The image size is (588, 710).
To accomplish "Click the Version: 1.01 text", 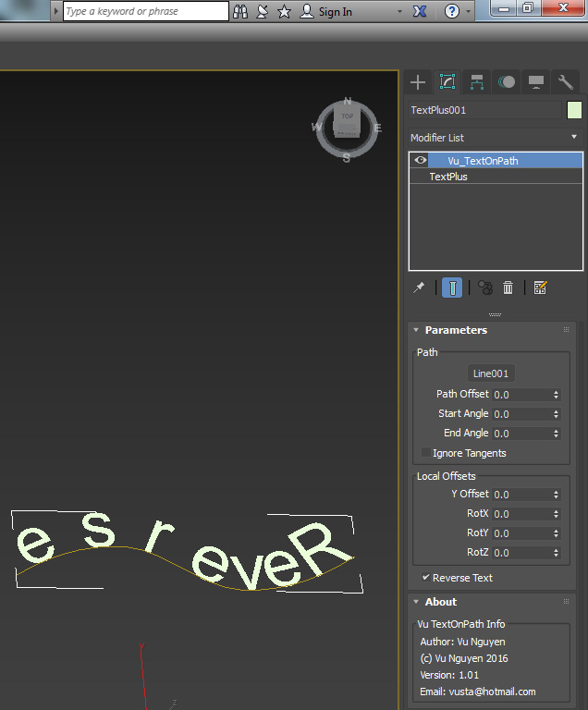I will tap(449, 675).
